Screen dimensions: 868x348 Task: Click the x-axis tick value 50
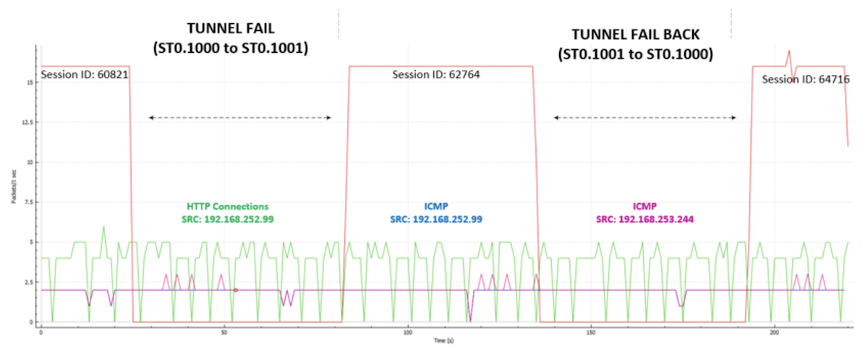coord(224,332)
